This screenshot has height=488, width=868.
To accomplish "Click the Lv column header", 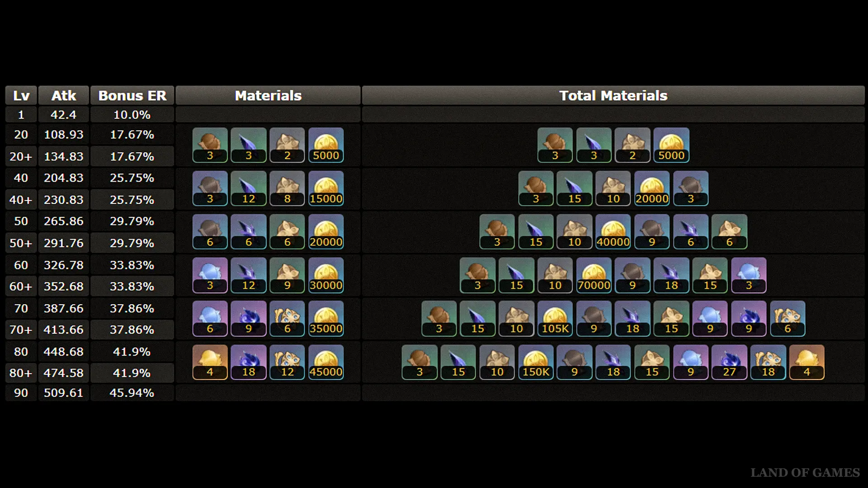I will point(21,95).
